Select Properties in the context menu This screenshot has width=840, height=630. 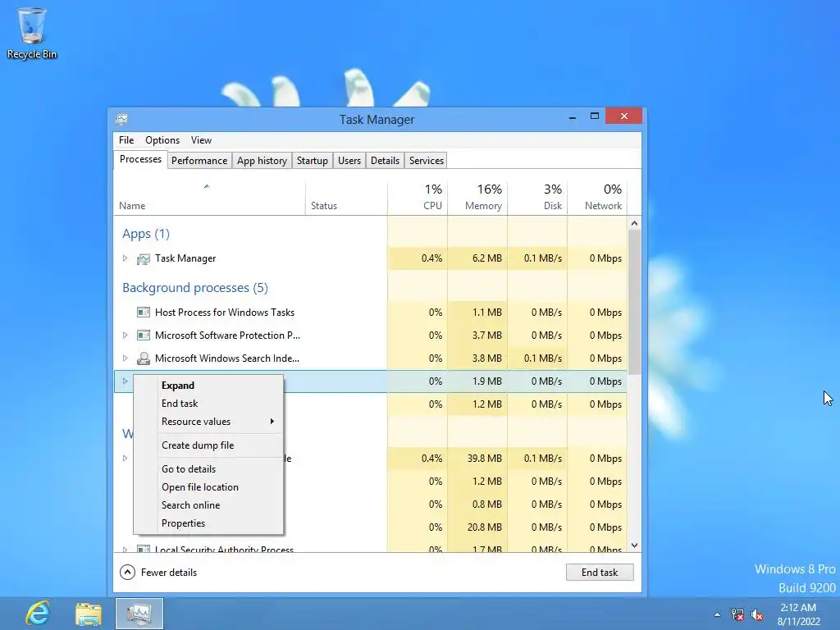click(x=208, y=523)
